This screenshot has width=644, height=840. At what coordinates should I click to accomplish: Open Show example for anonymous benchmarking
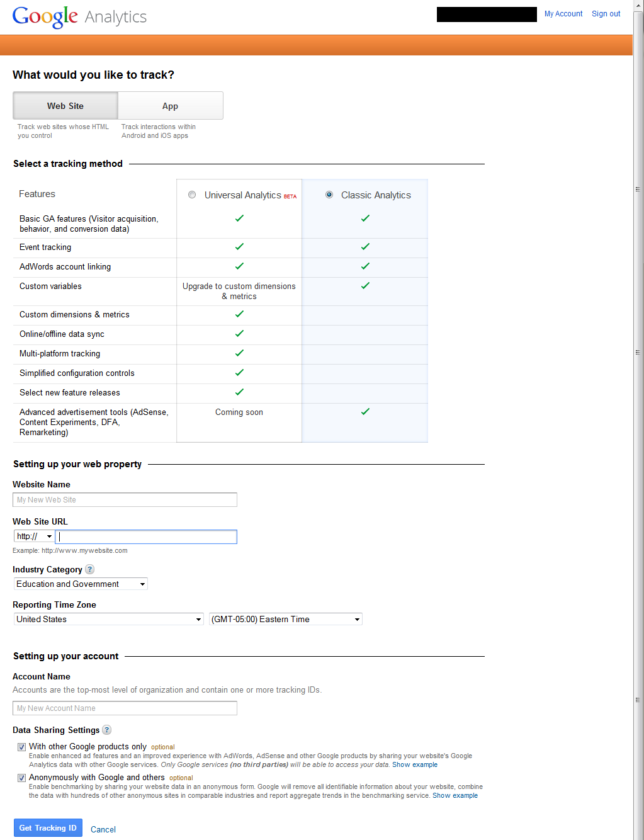click(x=455, y=795)
